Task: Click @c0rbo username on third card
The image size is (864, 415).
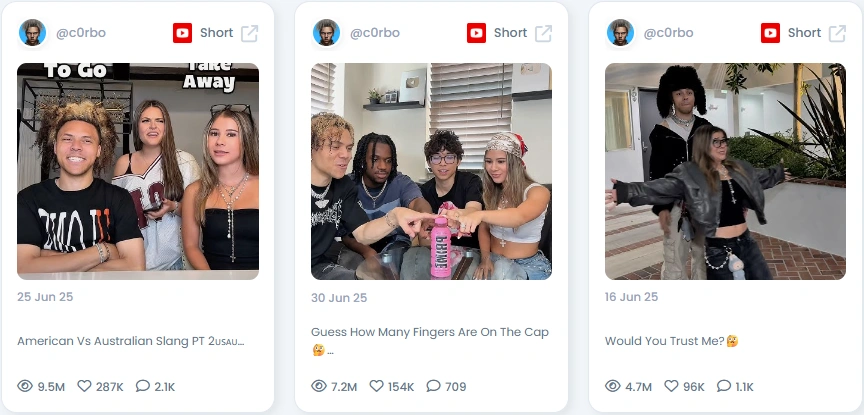Action: (x=668, y=33)
